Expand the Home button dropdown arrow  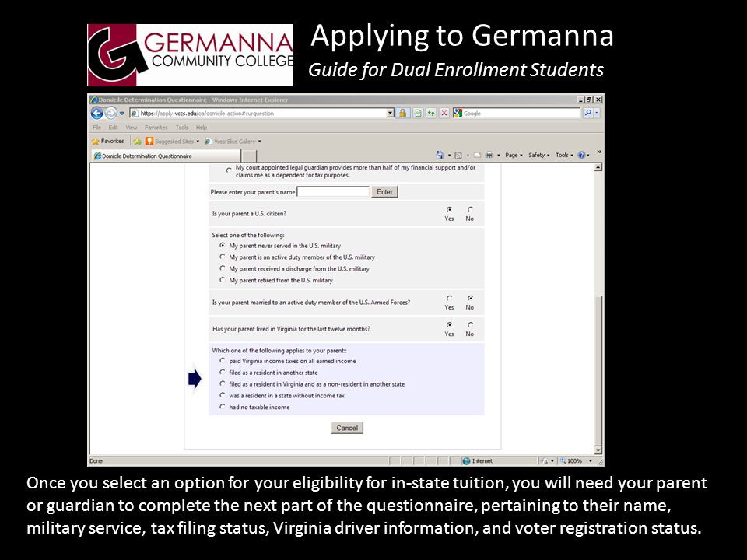click(x=449, y=156)
